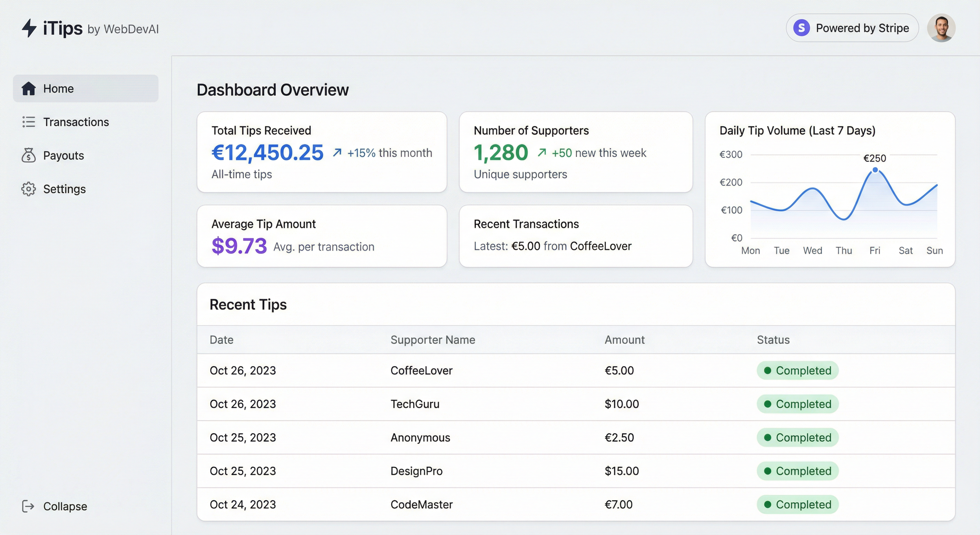The image size is (980, 535).
Task: Click the iTips lightning bolt logo
Action: point(29,28)
